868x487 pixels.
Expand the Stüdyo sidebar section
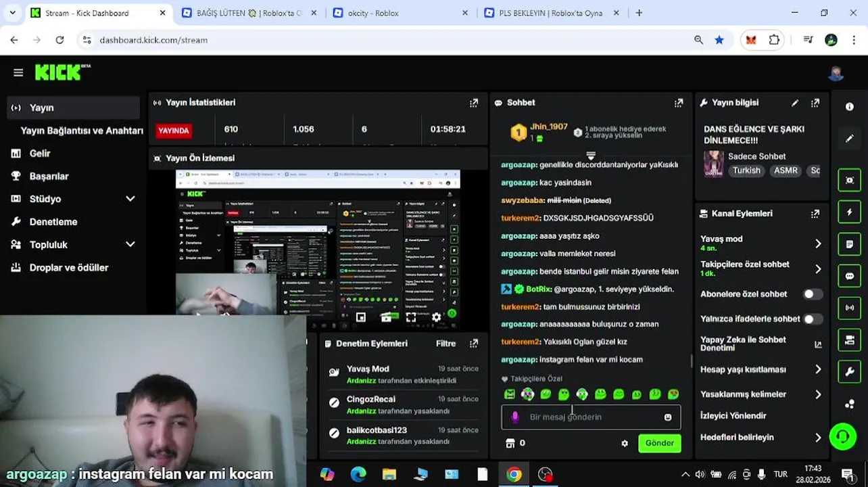click(x=130, y=199)
